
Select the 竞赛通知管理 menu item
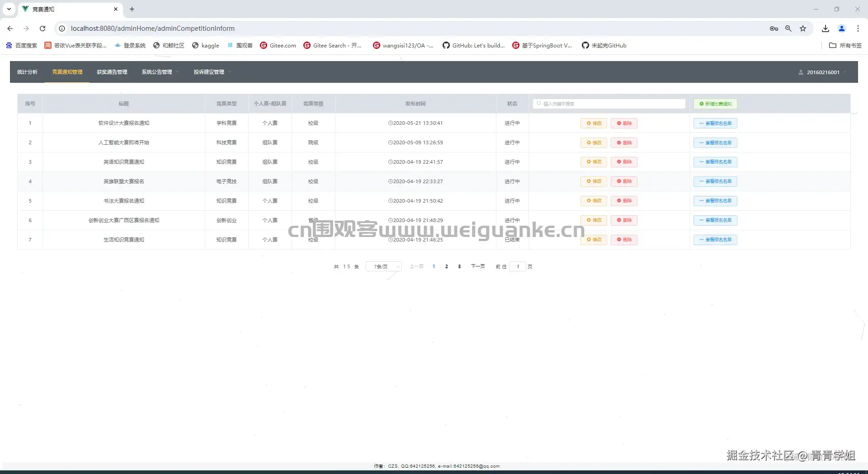tap(67, 72)
